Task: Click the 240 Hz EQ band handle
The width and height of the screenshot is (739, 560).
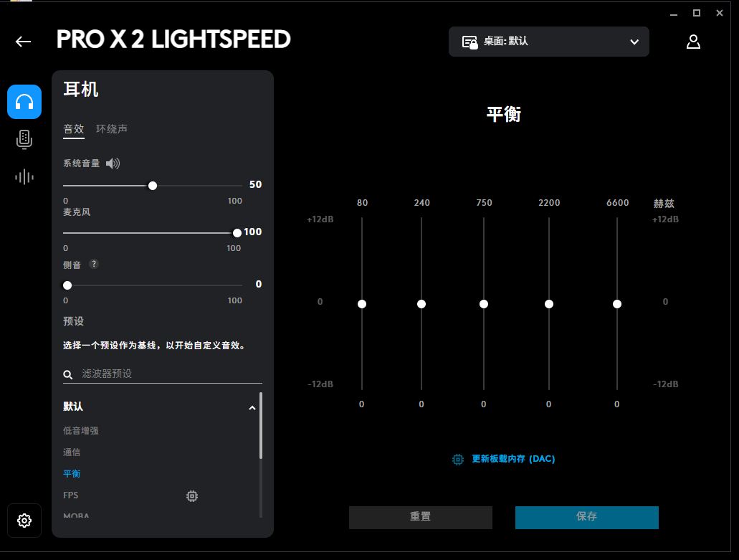Action: click(421, 304)
